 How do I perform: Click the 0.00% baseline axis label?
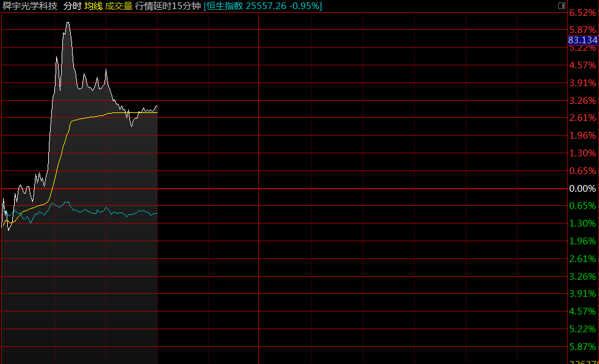pos(582,189)
